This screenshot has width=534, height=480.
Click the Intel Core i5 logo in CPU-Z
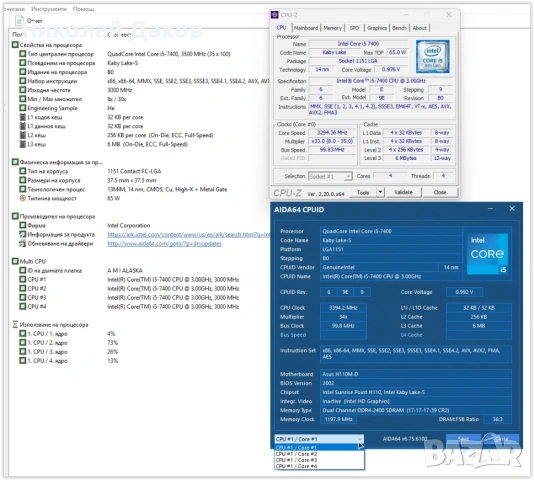point(433,57)
